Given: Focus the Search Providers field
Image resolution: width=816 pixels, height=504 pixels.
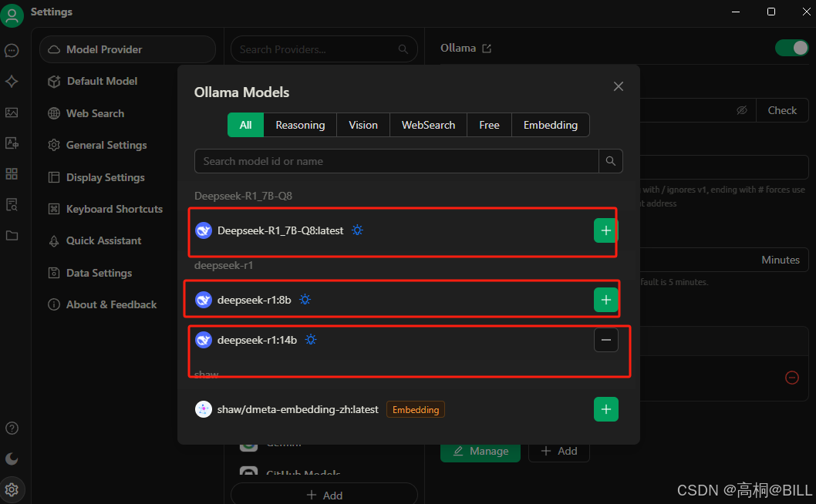Looking at the screenshot, I should pyautogui.click(x=324, y=49).
